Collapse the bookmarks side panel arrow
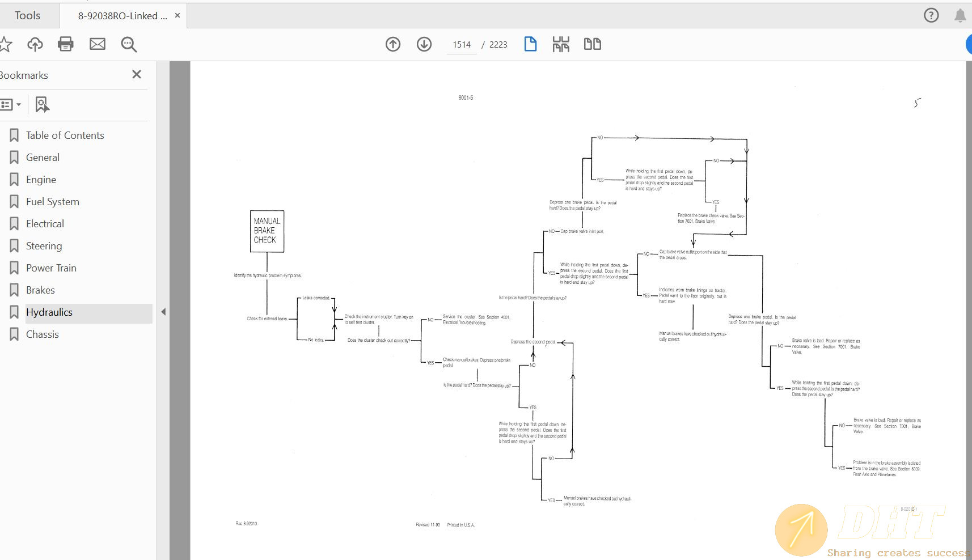972x560 pixels. click(163, 312)
